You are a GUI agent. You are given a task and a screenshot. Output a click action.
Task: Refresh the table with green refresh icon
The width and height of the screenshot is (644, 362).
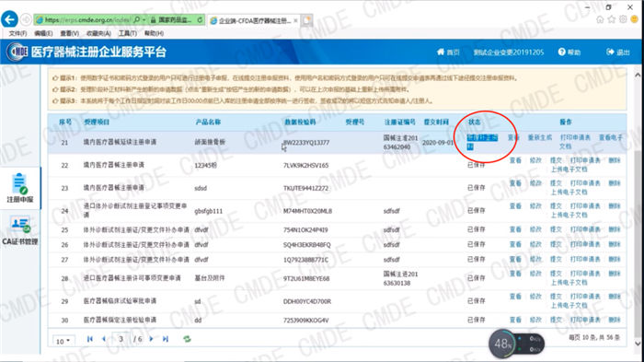point(187,339)
